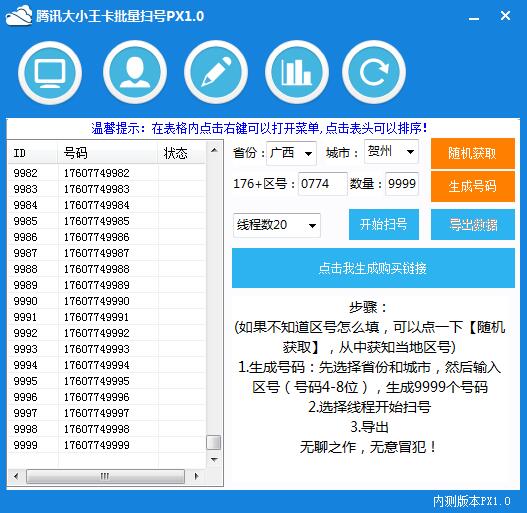
Task: Click the refresh circular arrow icon
Action: click(x=374, y=72)
